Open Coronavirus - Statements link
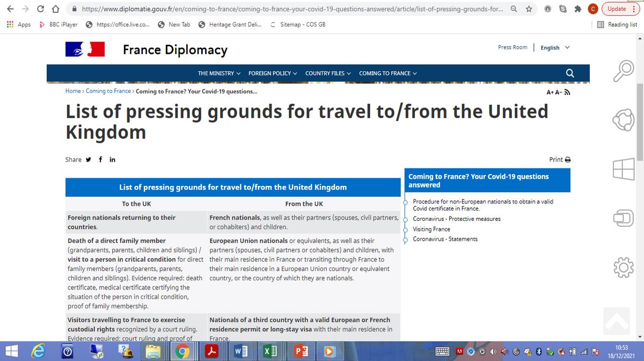Screen dimensions: 644x361 (x=445, y=239)
